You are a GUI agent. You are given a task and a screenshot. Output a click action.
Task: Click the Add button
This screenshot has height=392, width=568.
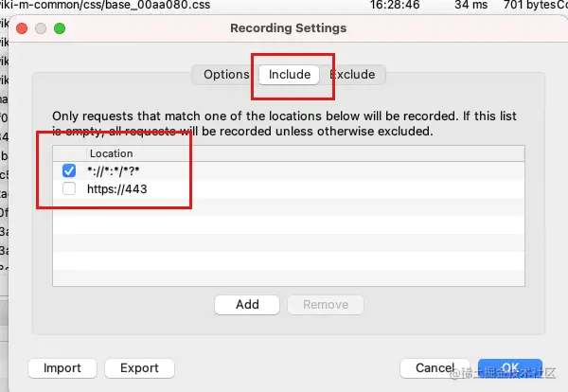point(247,305)
